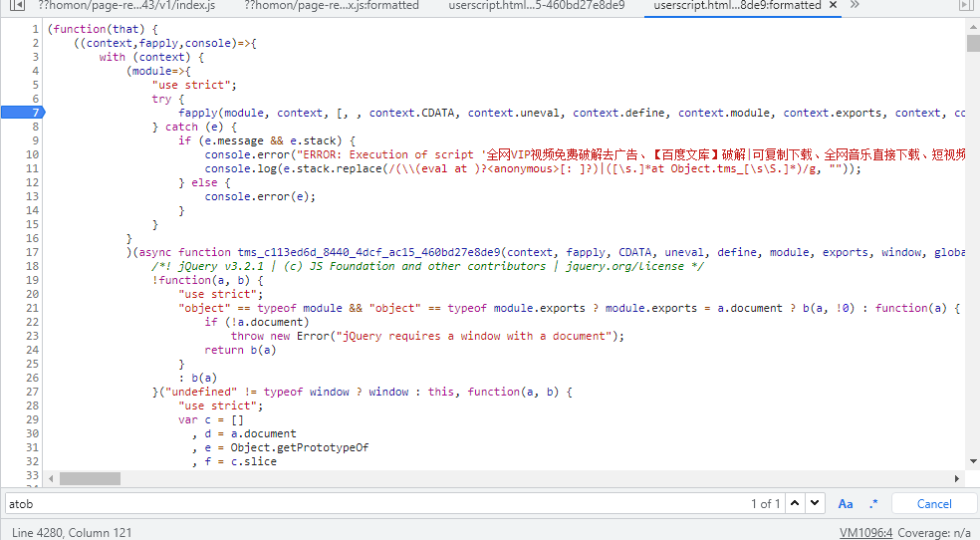The image size is (980, 540).
Task: Jump to previous search match
Action: [796, 503]
